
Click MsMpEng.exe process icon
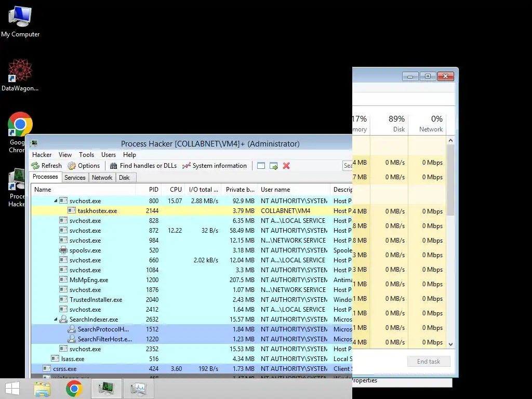(63, 280)
